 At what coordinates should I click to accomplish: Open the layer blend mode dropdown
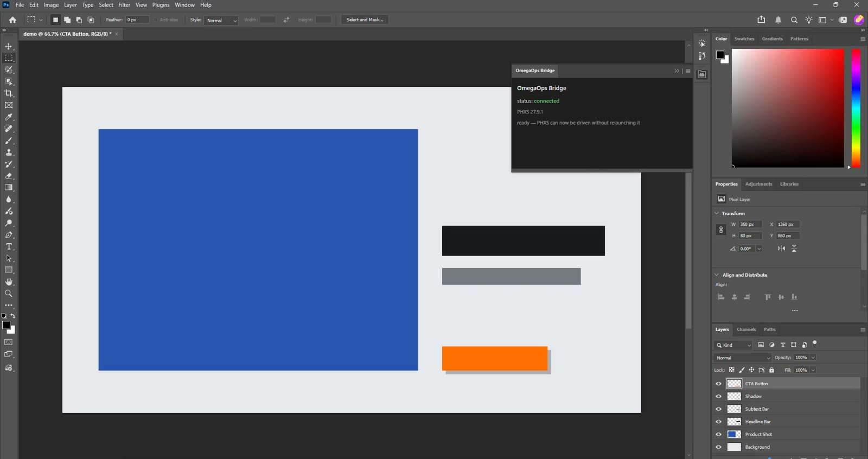tap(743, 358)
